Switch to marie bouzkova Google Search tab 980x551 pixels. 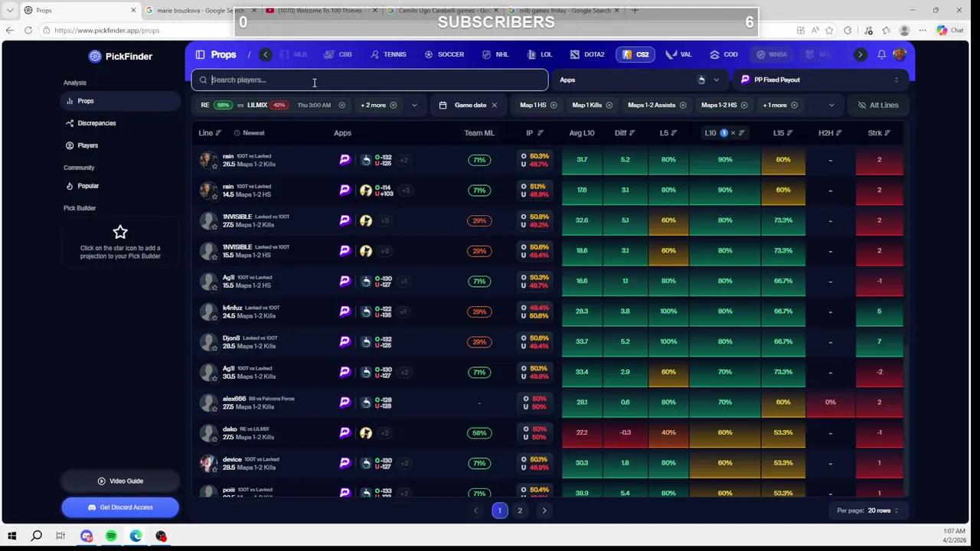pos(201,10)
